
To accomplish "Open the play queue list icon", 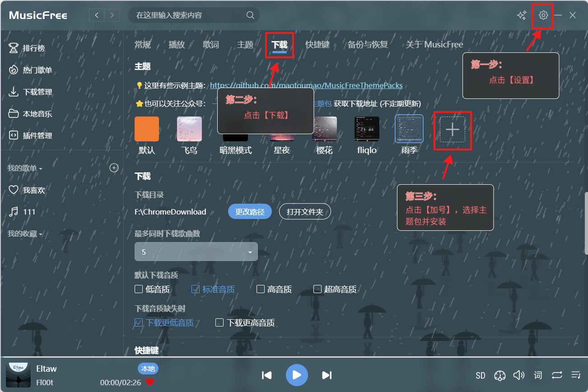I will tap(576, 375).
